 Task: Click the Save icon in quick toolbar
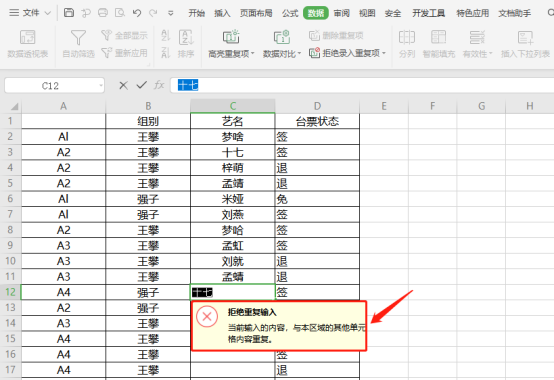69,13
